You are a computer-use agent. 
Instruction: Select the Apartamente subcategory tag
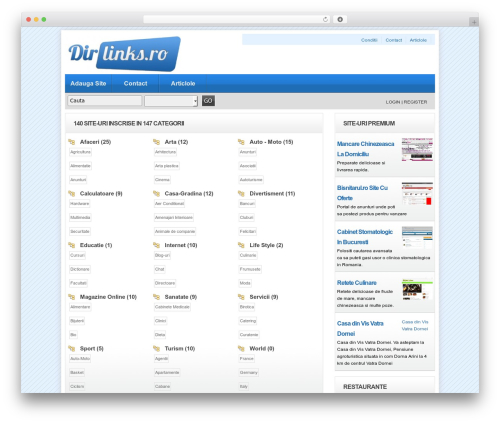(x=167, y=373)
